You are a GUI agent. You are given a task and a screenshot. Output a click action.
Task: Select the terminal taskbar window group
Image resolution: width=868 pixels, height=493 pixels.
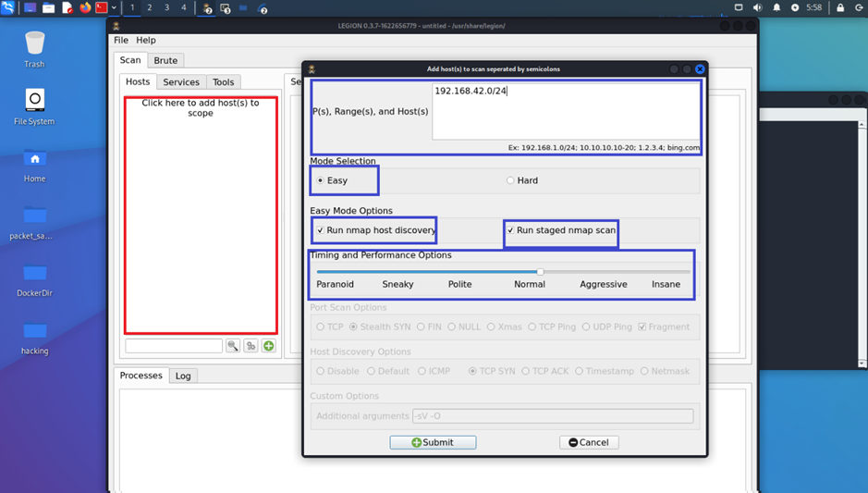tap(226, 8)
